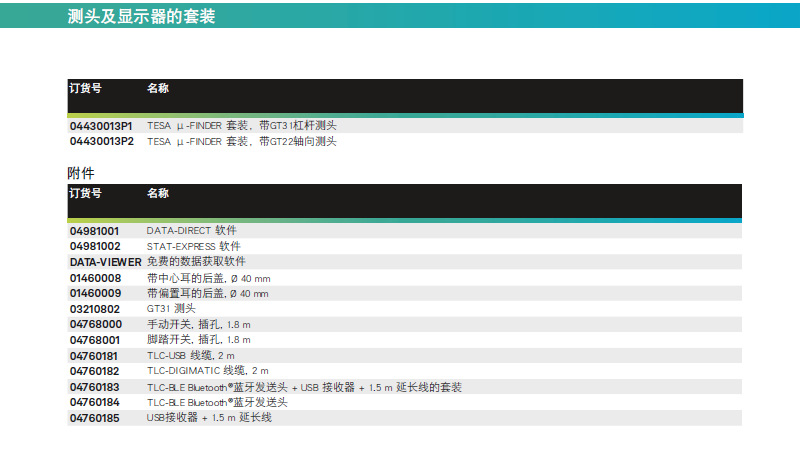Select order number 04760181
Viewport: 800px width, 461px height.
pyautogui.click(x=94, y=356)
